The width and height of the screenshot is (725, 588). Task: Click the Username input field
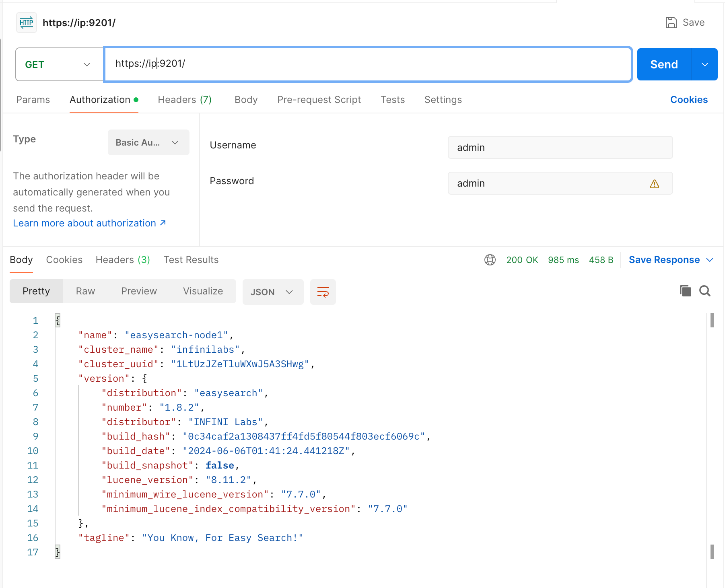pyautogui.click(x=560, y=148)
